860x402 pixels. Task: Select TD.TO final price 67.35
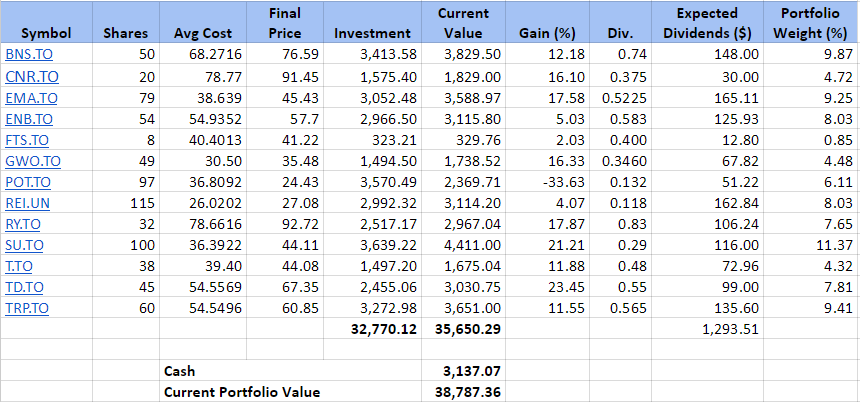285,287
